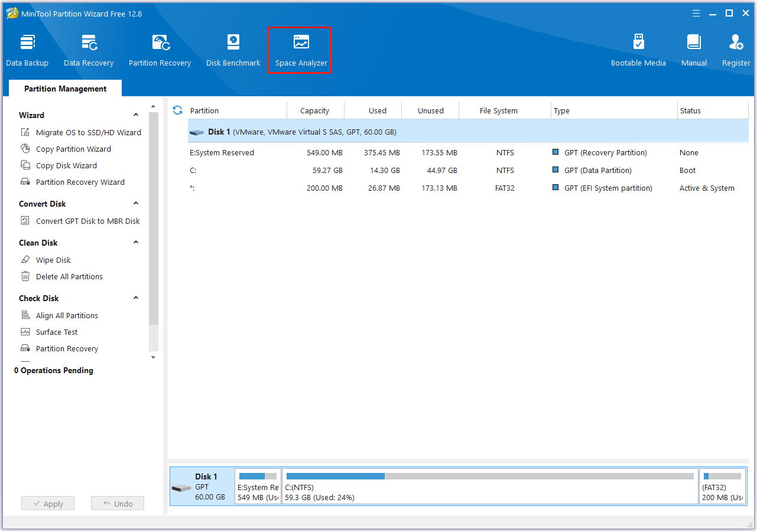This screenshot has width=757, height=532.
Task: Switch to the Partition Management tab
Action: point(66,89)
